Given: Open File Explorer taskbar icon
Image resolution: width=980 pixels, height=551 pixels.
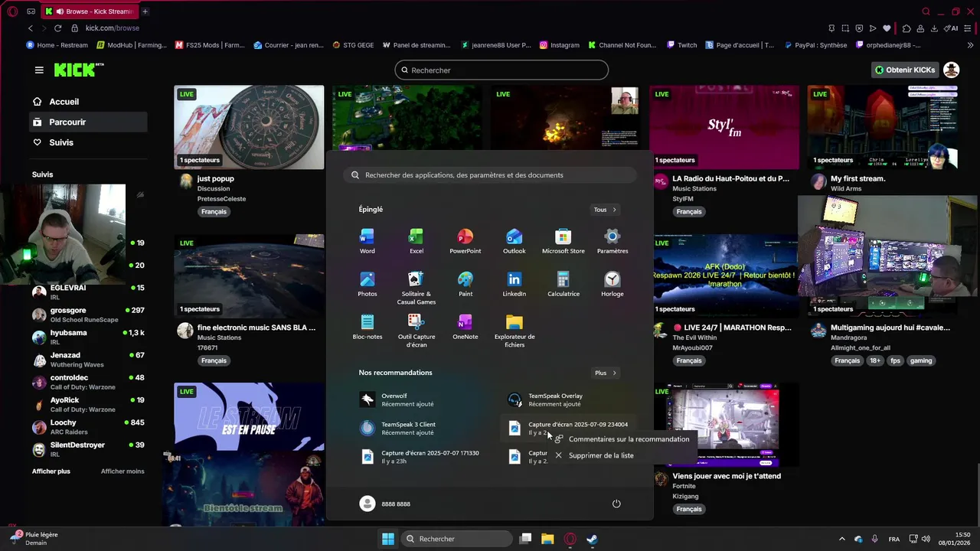Looking at the screenshot, I should (x=547, y=539).
